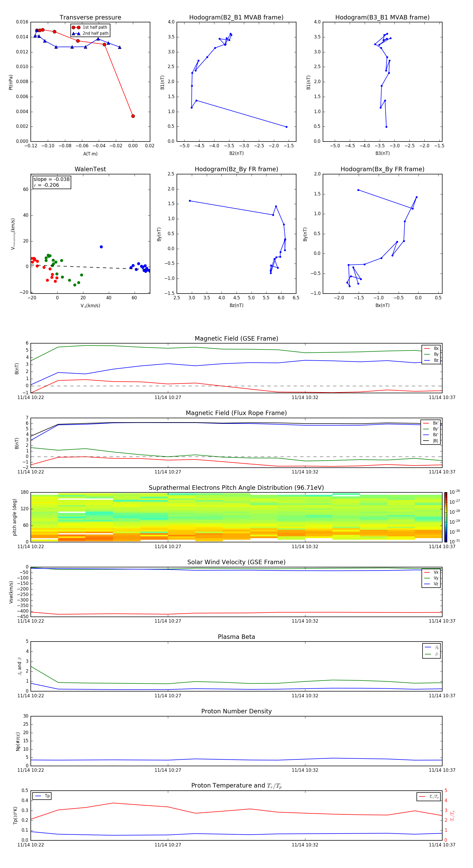473x868 pixels.
Task: Click the '10^-26' colorbar tick label
Action: pyautogui.click(x=454, y=492)
